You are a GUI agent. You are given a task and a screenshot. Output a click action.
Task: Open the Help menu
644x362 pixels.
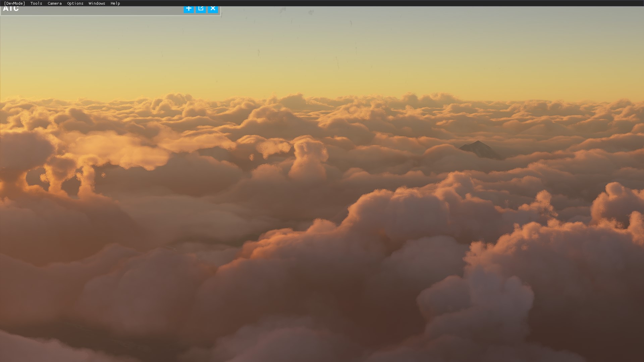115,3
